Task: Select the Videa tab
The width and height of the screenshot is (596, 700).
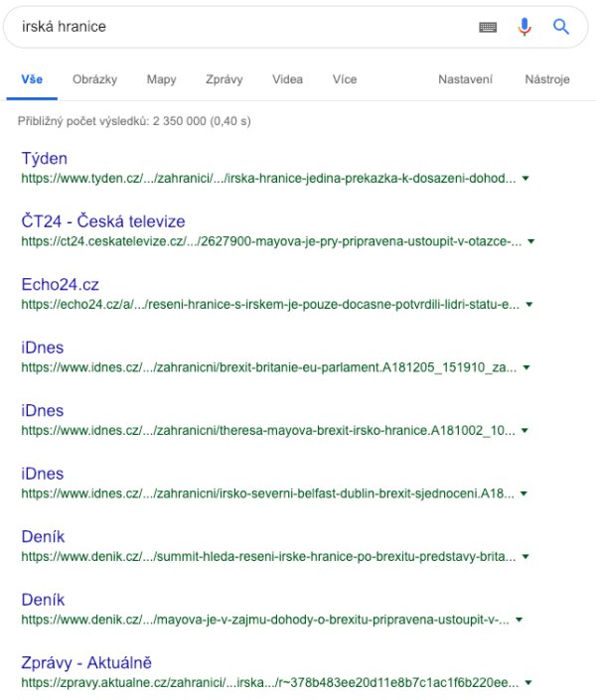Action: click(287, 79)
